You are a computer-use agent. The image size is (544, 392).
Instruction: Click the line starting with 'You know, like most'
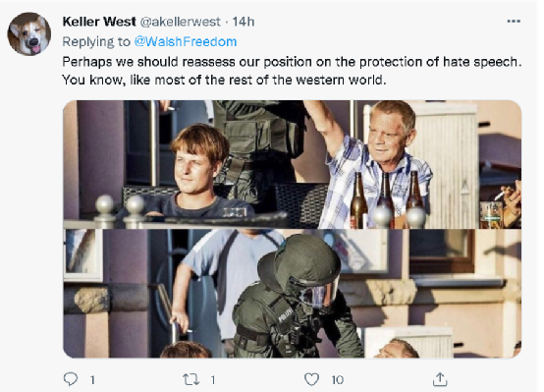pyautogui.click(x=224, y=81)
